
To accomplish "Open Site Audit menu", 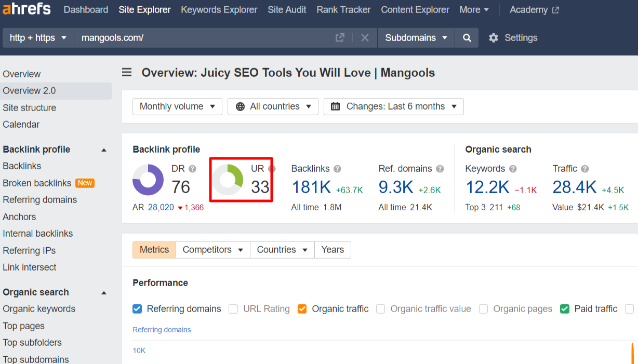I will (287, 10).
